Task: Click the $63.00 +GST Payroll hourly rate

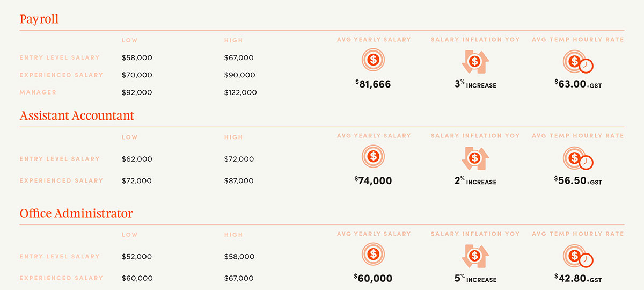Action: pos(578,84)
